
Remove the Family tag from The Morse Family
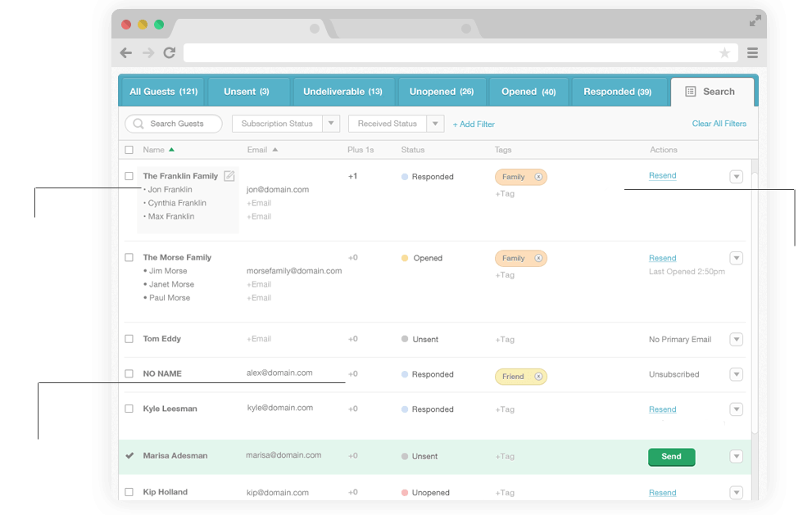[538, 258]
